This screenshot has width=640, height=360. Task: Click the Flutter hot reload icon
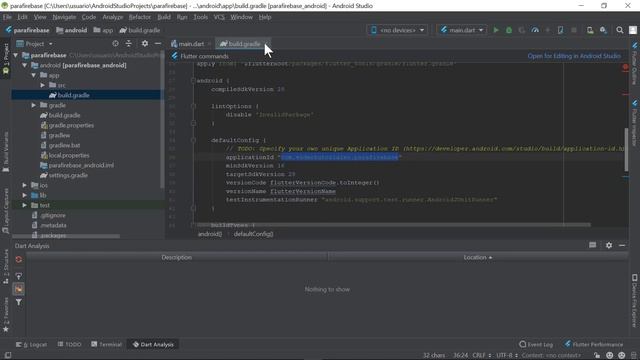pyautogui.click(x=548, y=30)
